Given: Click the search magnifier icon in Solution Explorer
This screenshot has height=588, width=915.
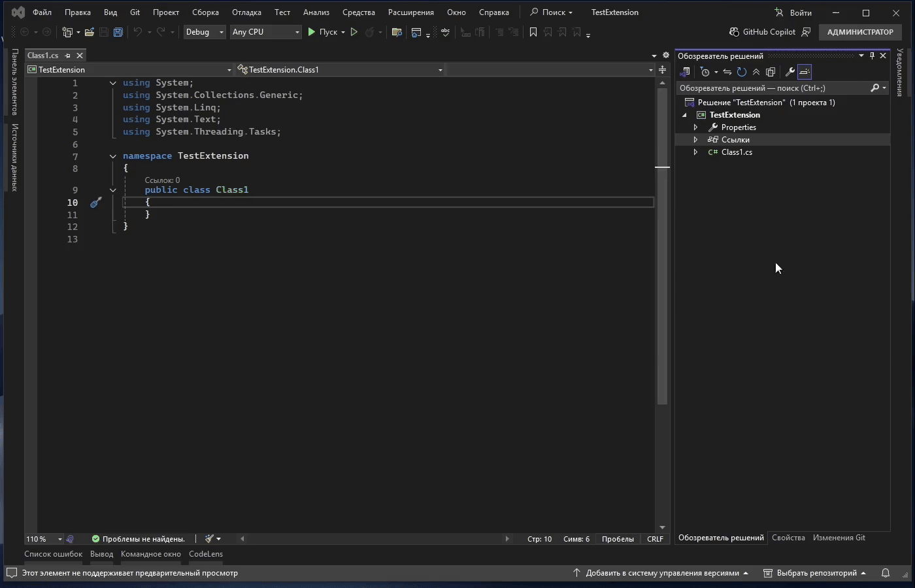Looking at the screenshot, I should tap(875, 88).
